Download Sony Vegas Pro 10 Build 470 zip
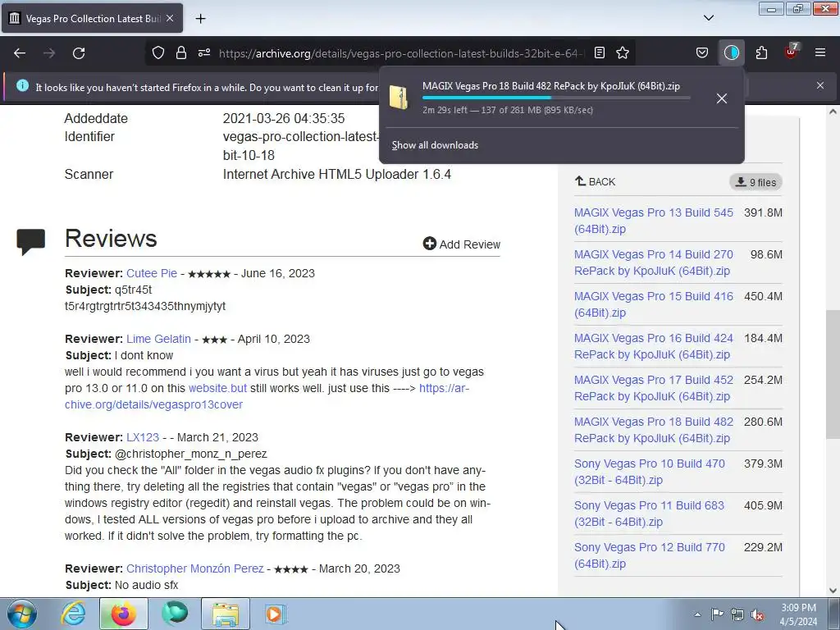Viewport: 840px width, 630px height. point(650,472)
